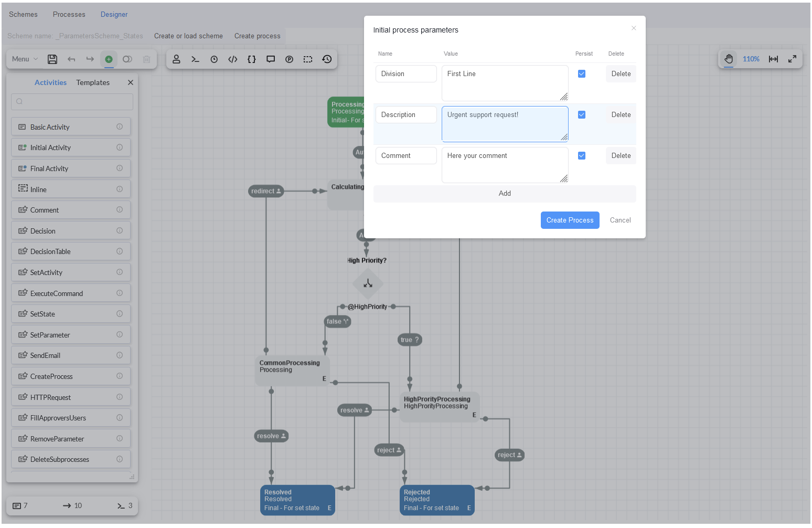
Task: Open the timers clock icon
Action: point(214,59)
